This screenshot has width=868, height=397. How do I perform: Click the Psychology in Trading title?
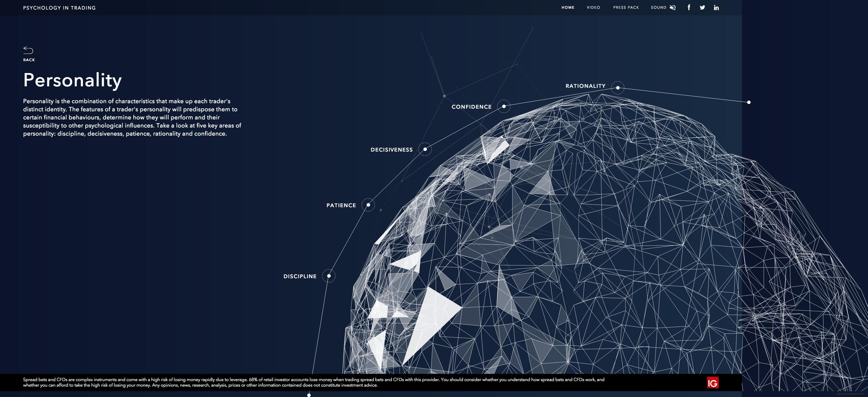(x=59, y=8)
